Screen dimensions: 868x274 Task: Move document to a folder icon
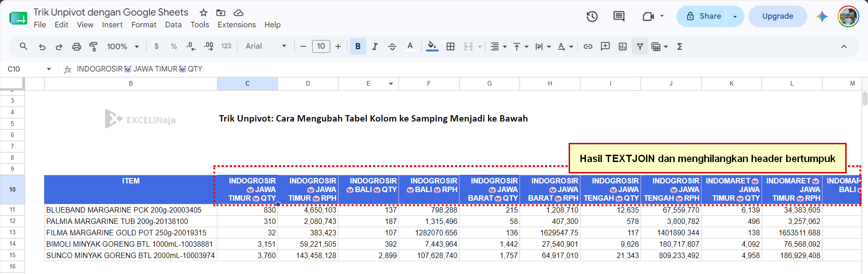click(221, 13)
